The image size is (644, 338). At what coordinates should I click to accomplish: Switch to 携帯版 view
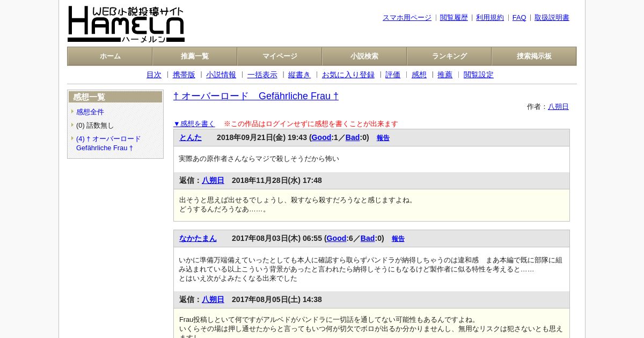coord(184,75)
